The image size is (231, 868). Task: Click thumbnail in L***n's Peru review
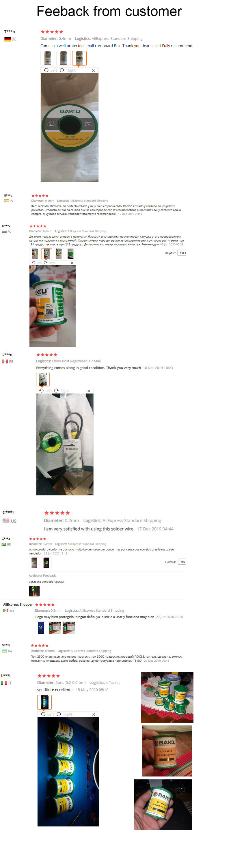click(x=43, y=379)
